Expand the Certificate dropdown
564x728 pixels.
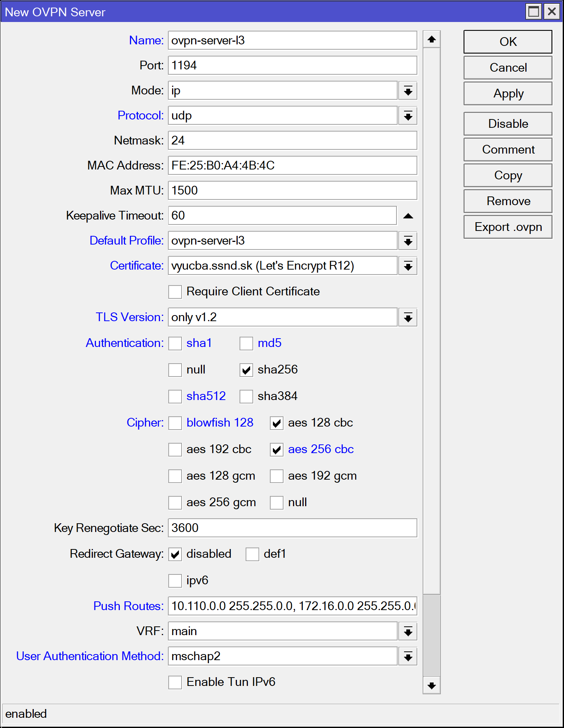408,266
